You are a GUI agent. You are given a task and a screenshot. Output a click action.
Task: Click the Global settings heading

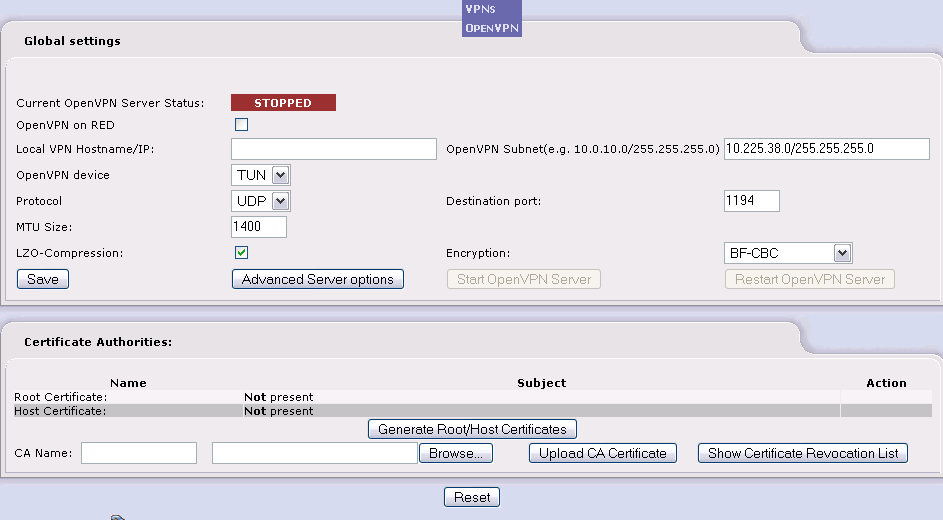(x=72, y=41)
